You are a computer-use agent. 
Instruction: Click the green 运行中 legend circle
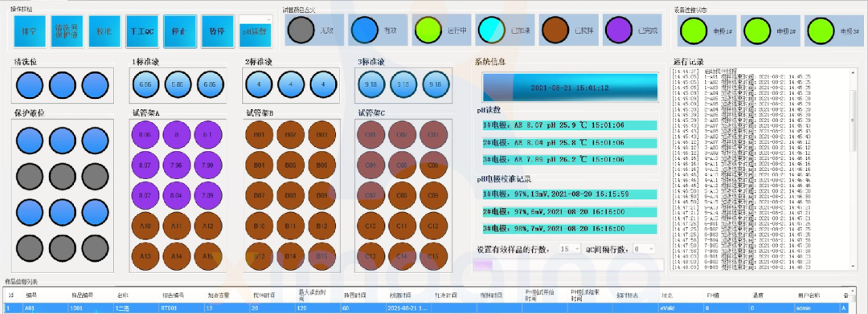428,30
